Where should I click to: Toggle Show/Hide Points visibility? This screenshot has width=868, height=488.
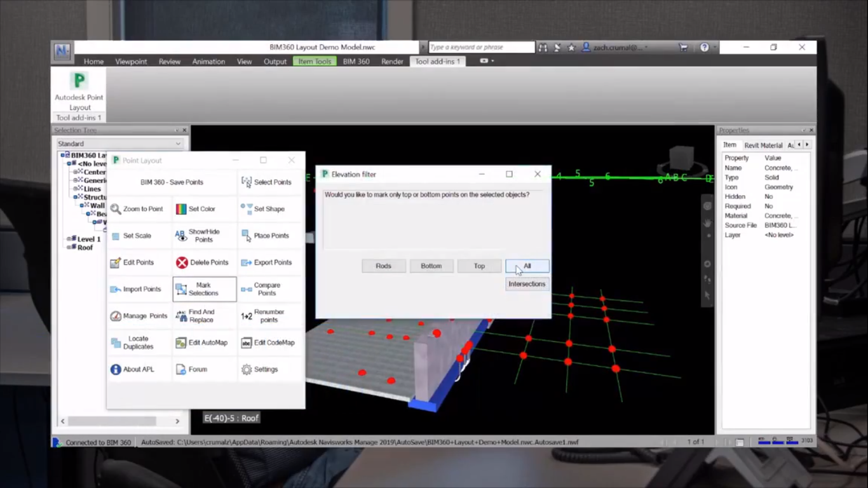205,236
